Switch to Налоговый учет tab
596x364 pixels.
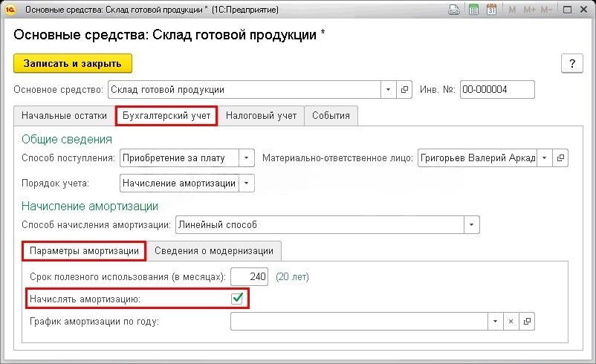click(x=261, y=115)
